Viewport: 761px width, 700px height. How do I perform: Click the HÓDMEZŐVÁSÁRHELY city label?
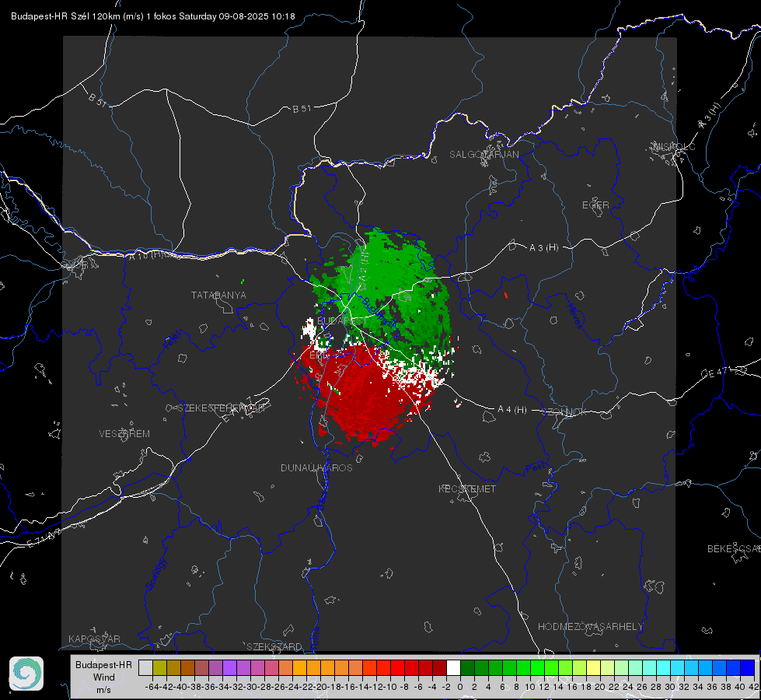[x=590, y=626]
